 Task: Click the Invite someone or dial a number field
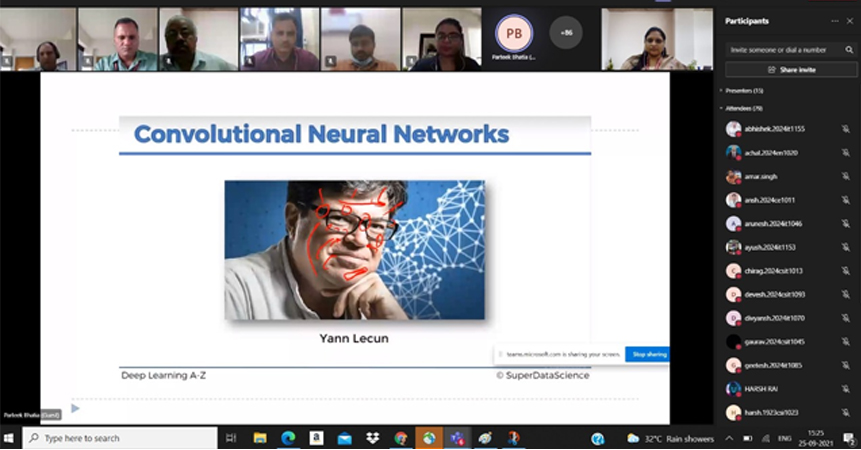click(x=780, y=49)
